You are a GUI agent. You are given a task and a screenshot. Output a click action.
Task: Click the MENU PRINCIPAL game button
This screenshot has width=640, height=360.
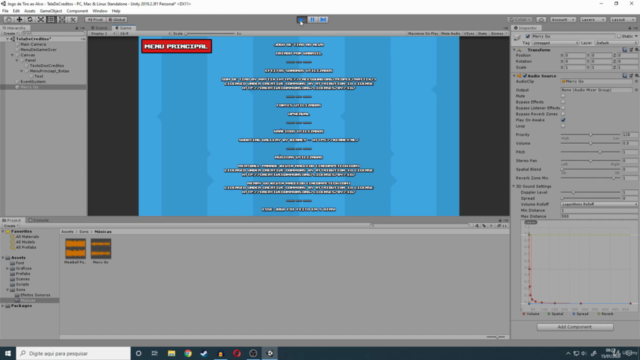tap(176, 46)
